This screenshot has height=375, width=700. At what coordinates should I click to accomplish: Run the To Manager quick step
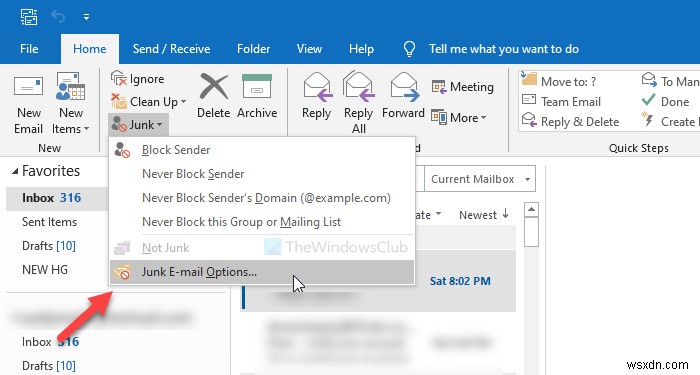coord(670,81)
